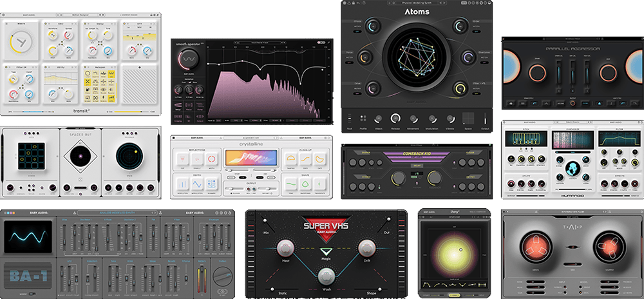Open the Crystalline preset menu
This screenshot has height=299, width=644.
pyautogui.click(x=251, y=138)
